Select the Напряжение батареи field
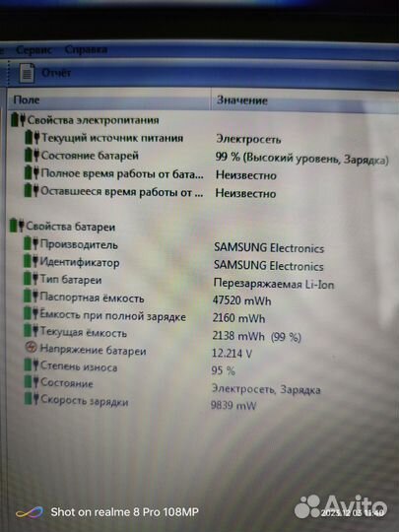The height and width of the screenshot is (532, 399). (x=93, y=350)
